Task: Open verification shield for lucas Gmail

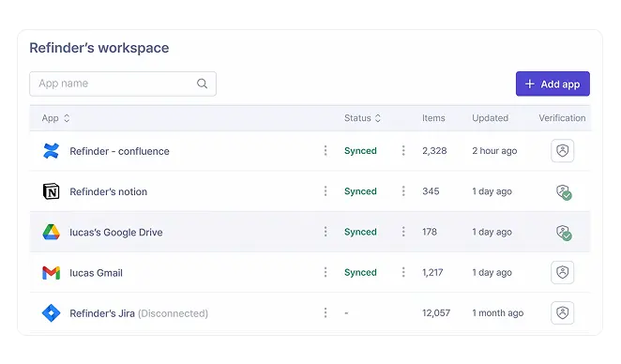Action: [563, 272]
